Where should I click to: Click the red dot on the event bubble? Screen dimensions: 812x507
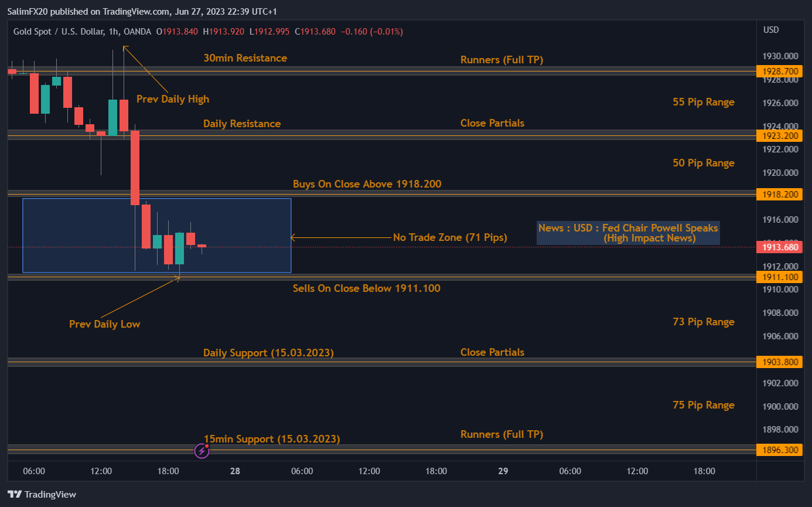click(208, 445)
